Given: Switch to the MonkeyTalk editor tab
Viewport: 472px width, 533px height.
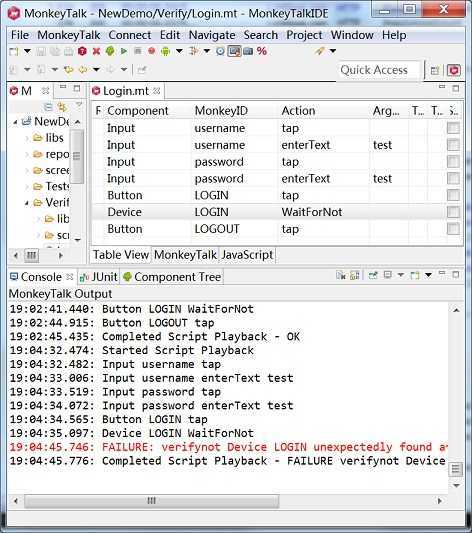Looking at the screenshot, I should (185, 255).
